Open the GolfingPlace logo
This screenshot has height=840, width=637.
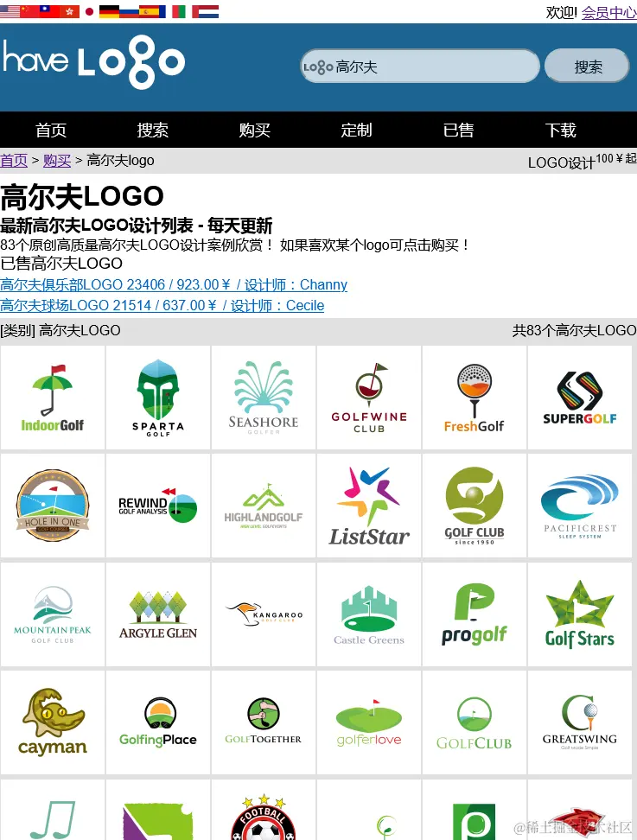point(158,722)
